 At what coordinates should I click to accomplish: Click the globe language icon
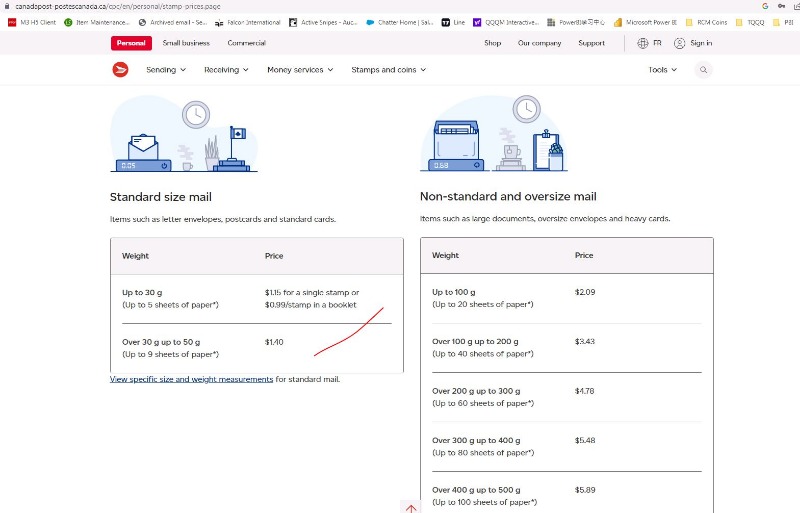642,43
